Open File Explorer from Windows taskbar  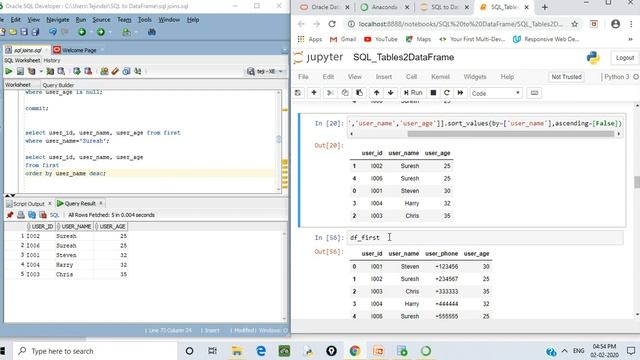click(237, 351)
